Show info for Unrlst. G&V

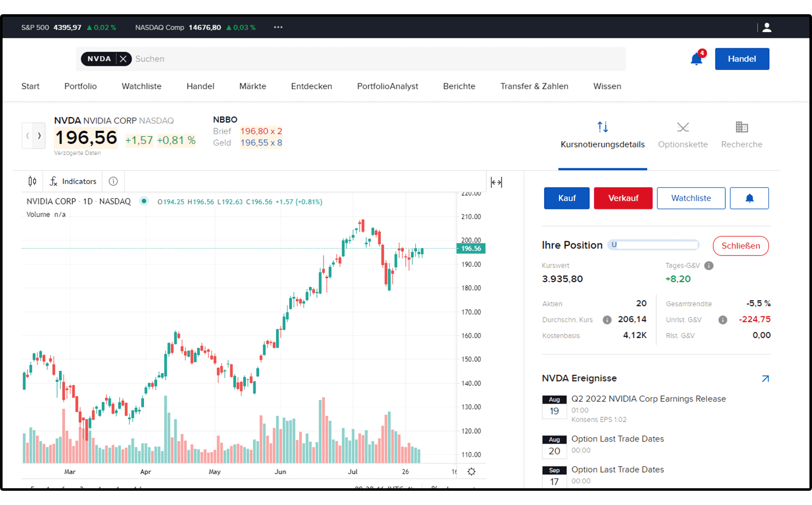723,320
